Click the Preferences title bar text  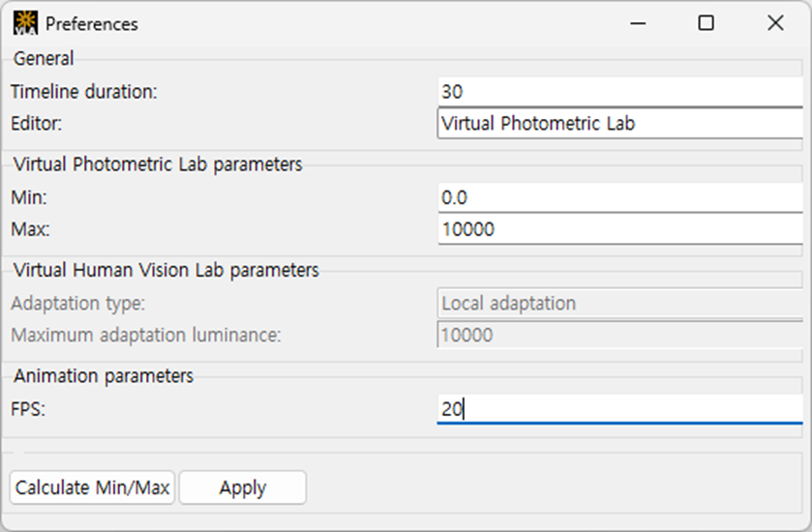coord(92,23)
